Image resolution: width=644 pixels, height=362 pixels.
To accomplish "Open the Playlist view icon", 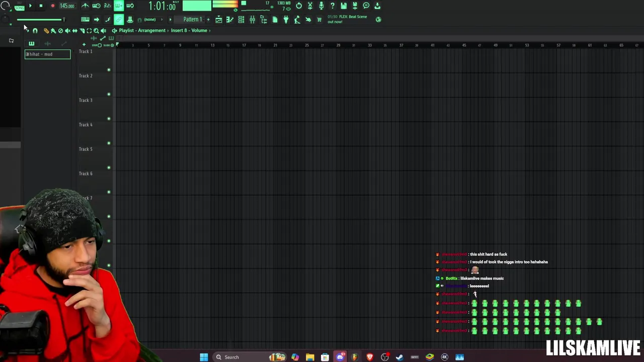I will pos(218,19).
